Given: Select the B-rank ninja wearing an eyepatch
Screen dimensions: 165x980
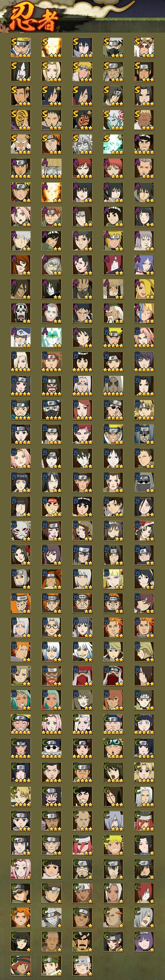Looking at the screenshot, I should (x=113, y=410).
